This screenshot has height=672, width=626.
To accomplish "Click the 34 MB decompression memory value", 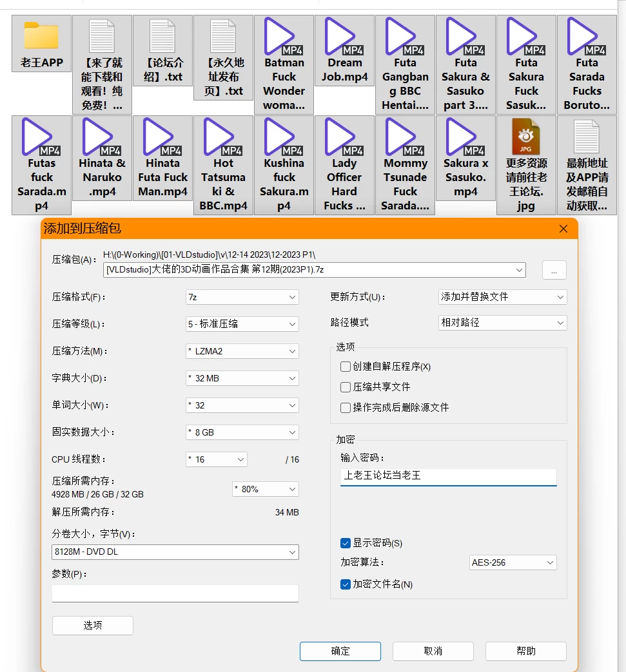I will tap(287, 512).
